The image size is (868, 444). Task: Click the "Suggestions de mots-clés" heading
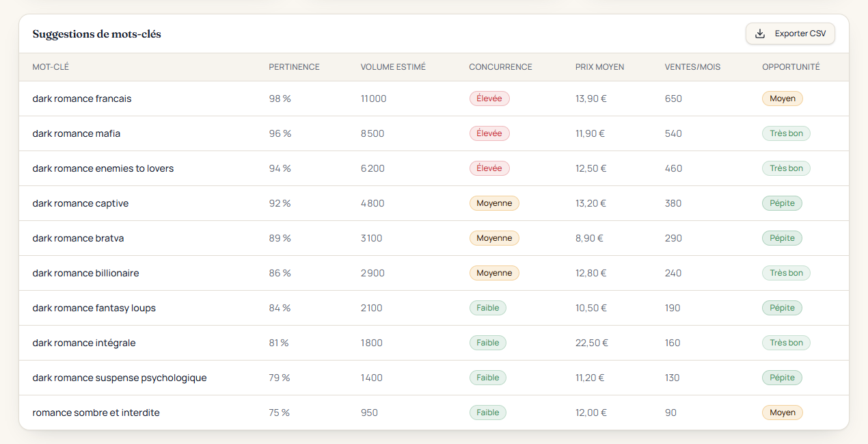pos(97,34)
